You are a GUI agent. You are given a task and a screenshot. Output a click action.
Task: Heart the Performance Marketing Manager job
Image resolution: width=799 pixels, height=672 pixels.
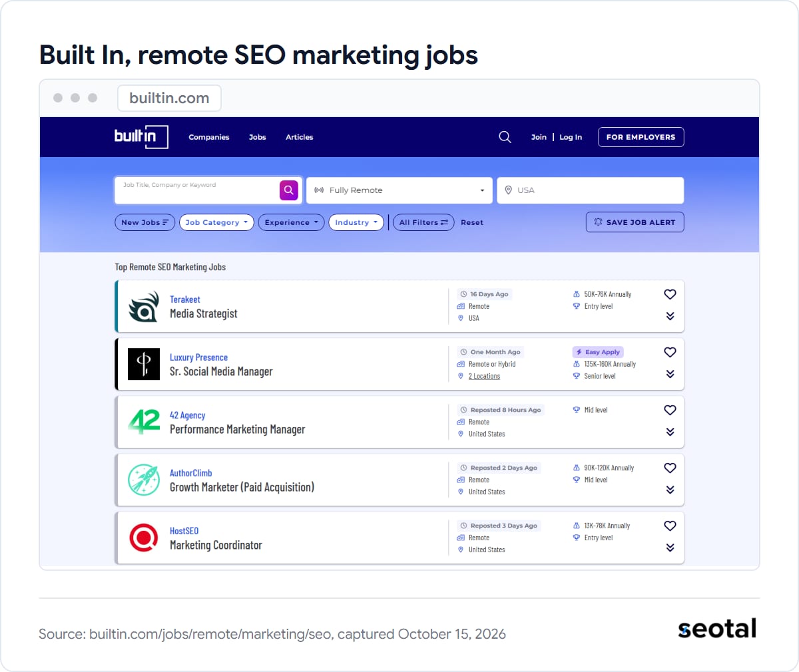pyautogui.click(x=670, y=410)
